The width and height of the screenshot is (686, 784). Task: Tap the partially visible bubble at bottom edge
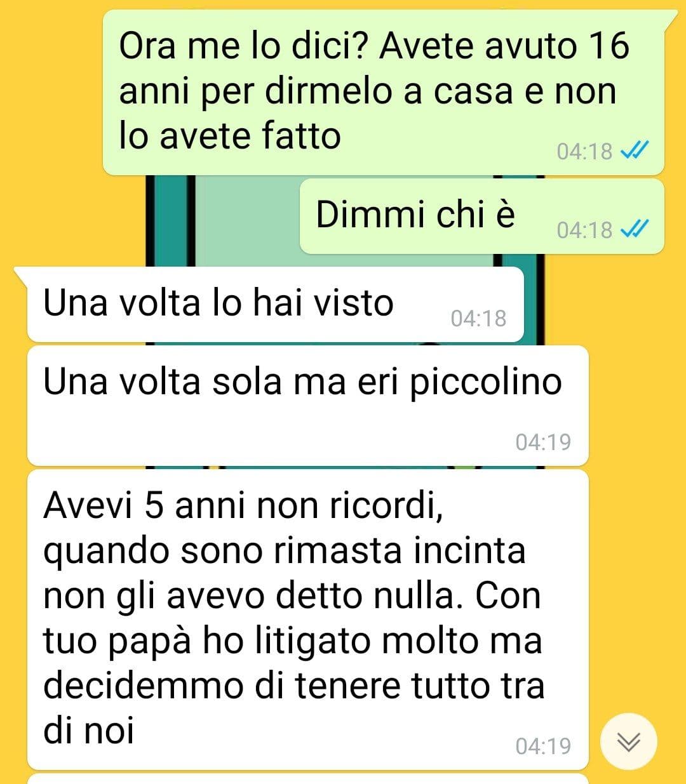tap(308, 778)
